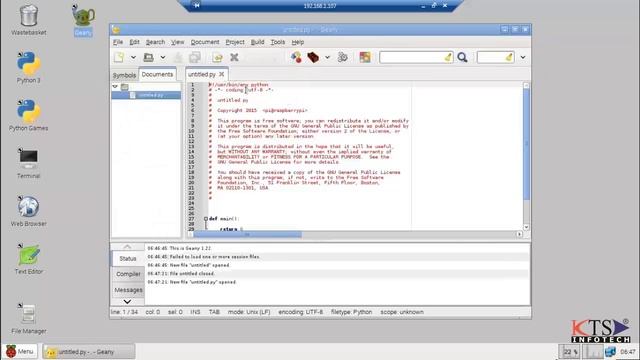Screen dimensions: 640x360
Task: Open the Help menu
Action: pyautogui.click(x=298, y=42)
